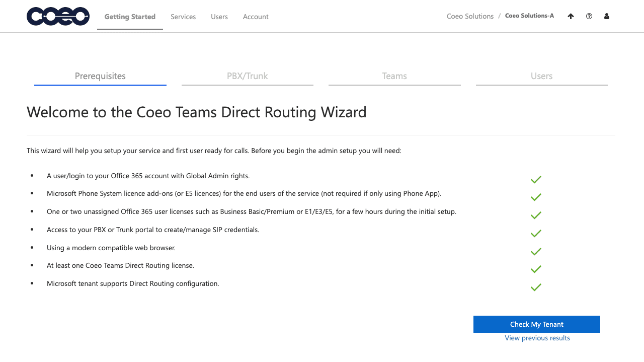
Task: Click text 'Using a modern compatible web browser.'
Action: click(x=111, y=248)
